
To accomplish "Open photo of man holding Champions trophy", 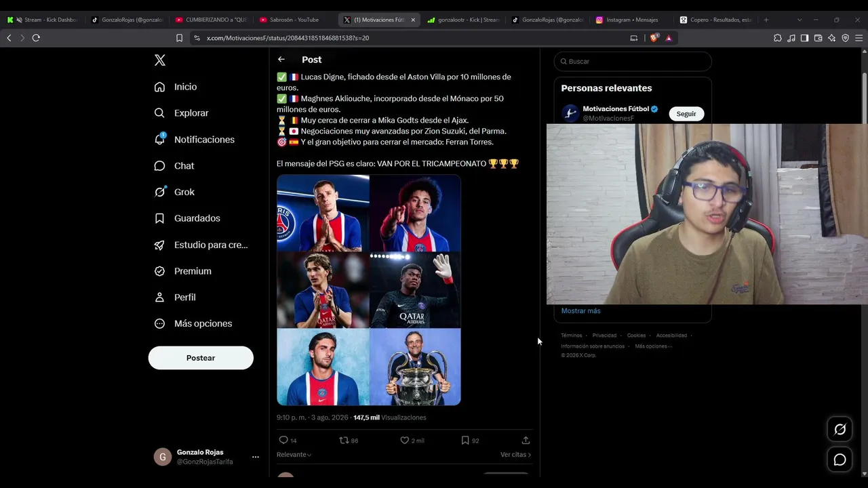I will (x=415, y=367).
